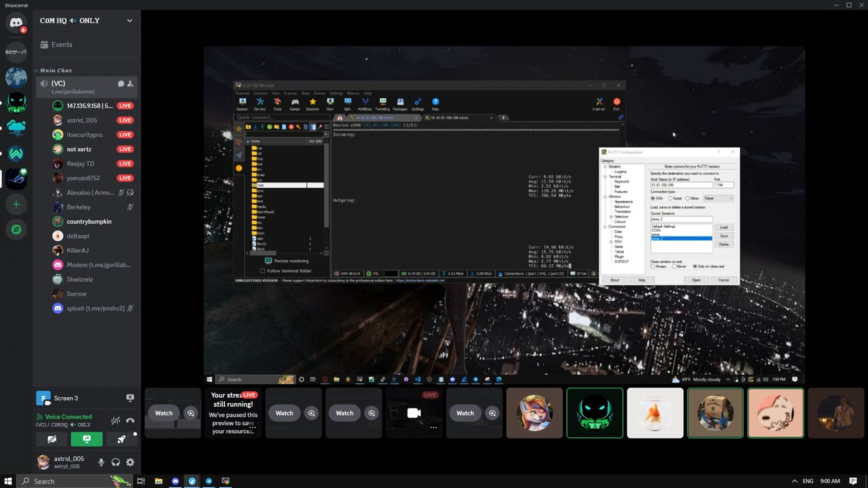Collapse Connection node in PuTTY tree

[606, 226]
